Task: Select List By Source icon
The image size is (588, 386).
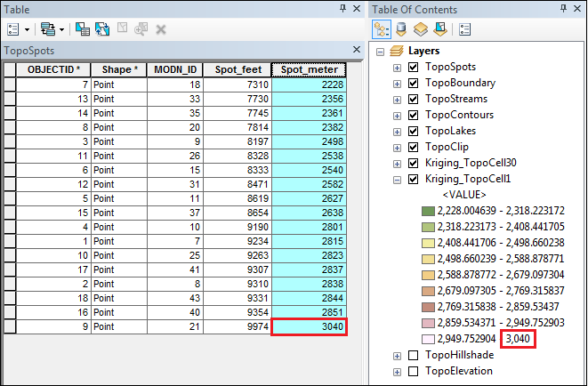Action: click(401, 29)
